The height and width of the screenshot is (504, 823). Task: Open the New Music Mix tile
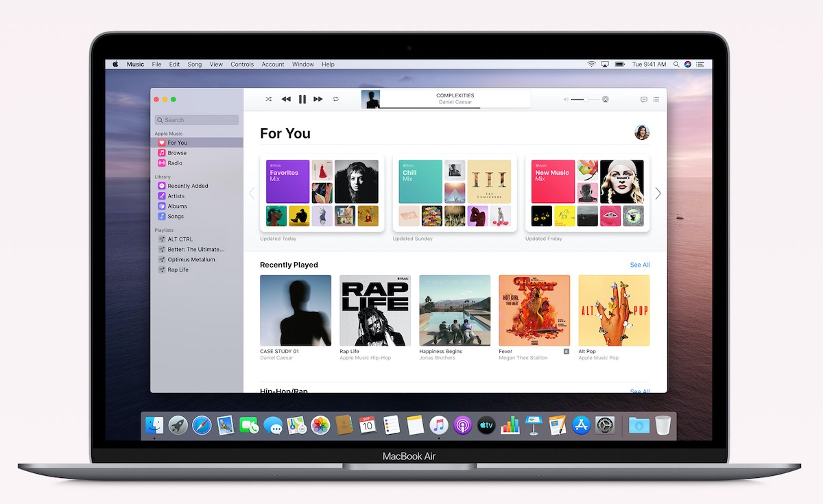coord(553,182)
